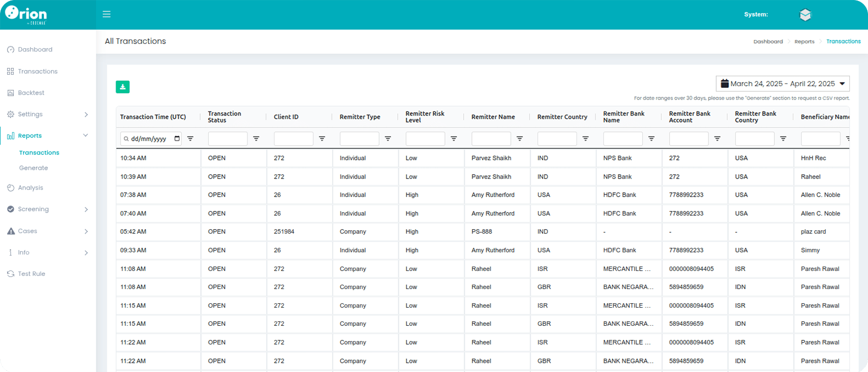Click filter icon for Remitter Country column
The image size is (868, 372).
[586, 139]
